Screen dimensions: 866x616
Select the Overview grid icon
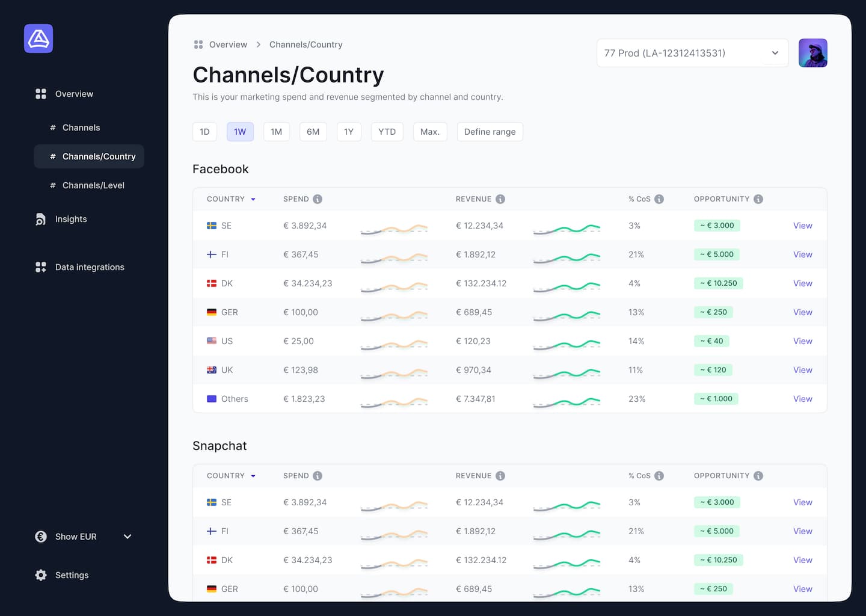(x=40, y=94)
